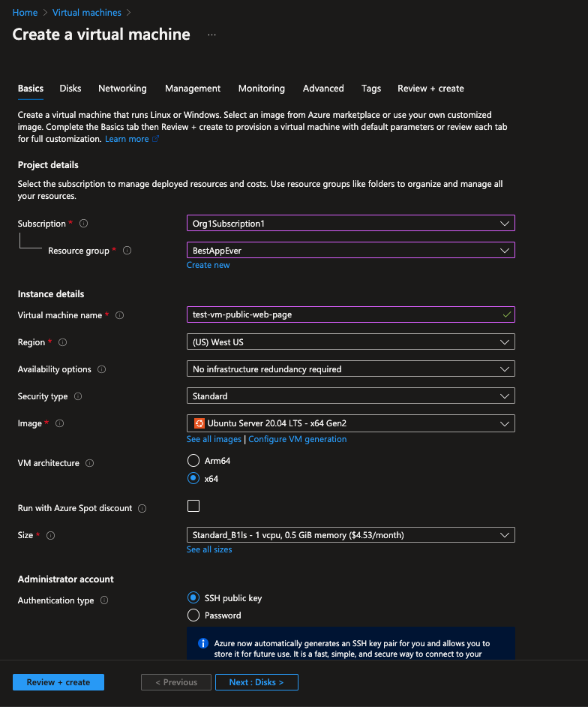The height and width of the screenshot is (707, 588).
Task: Click the info icon next to Azure Spot discount
Action: (142, 508)
